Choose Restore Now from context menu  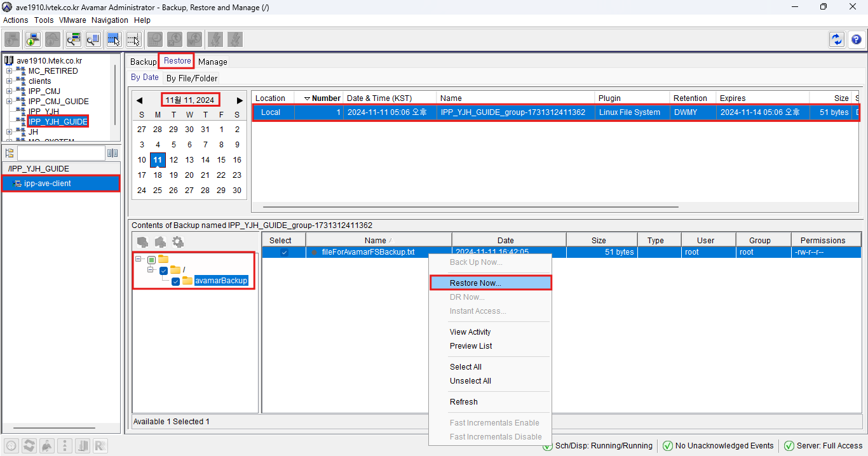(x=491, y=283)
